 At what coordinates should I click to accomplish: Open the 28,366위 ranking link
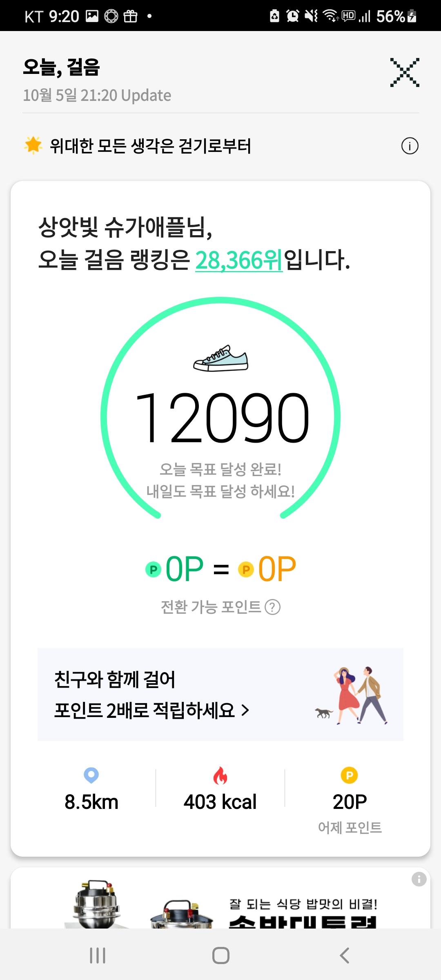tap(239, 260)
